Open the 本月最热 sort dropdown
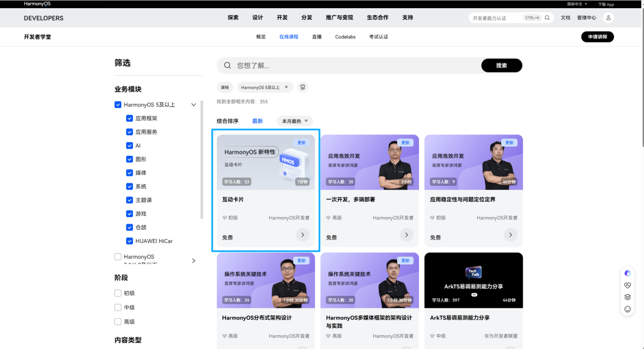This screenshot has width=644, height=349. tap(295, 121)
